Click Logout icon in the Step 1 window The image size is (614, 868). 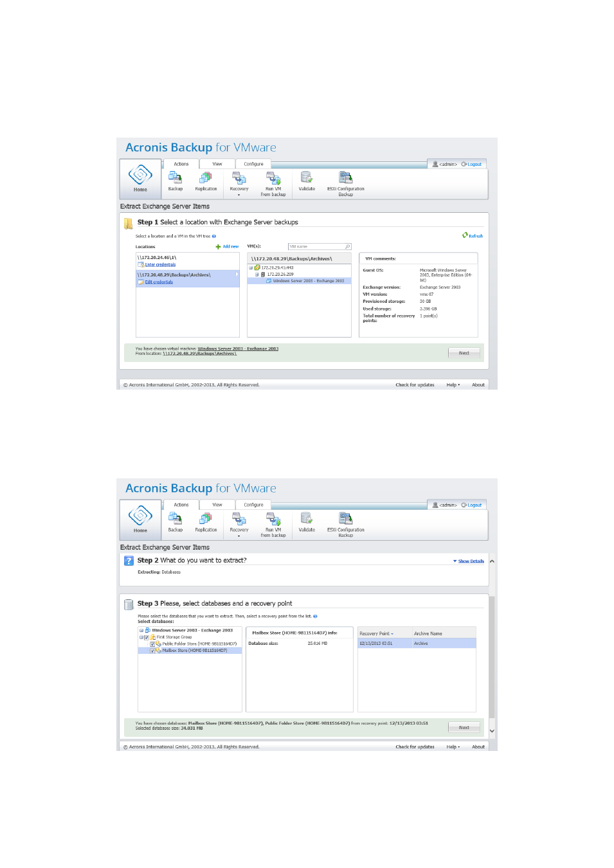pyautogui.click(x=464, y=165)
